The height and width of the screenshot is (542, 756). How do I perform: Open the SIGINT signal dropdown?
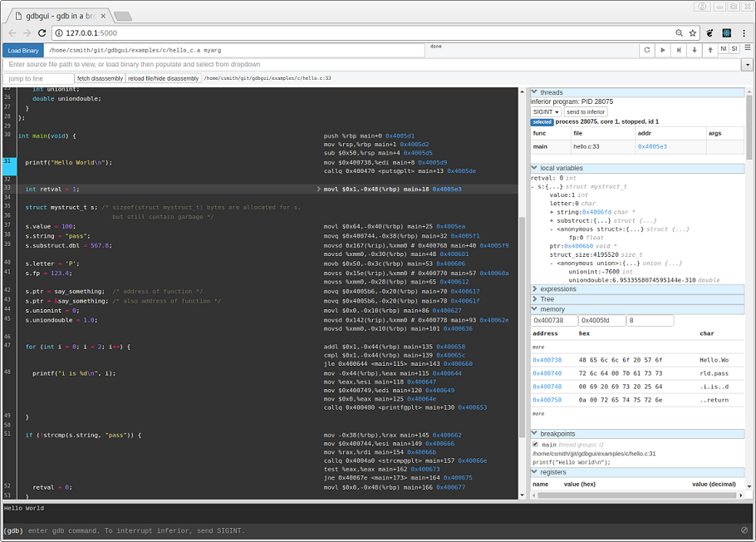[546, 111]
